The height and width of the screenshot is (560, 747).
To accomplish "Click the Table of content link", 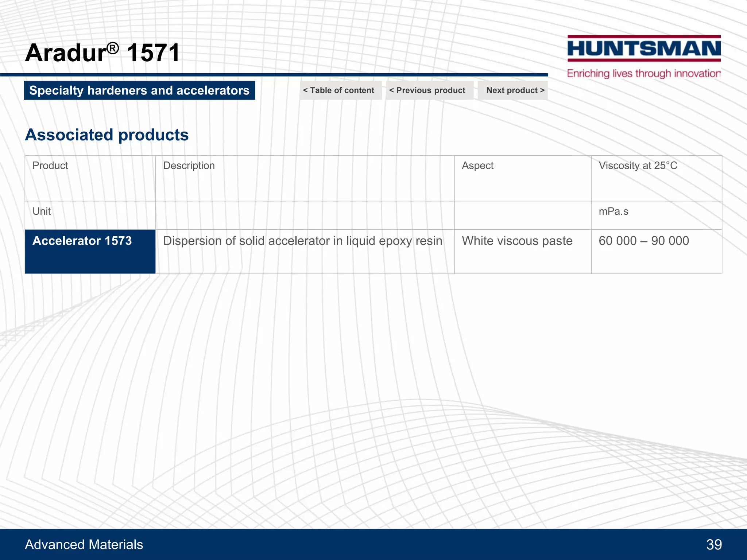I will tap(340, 90).
